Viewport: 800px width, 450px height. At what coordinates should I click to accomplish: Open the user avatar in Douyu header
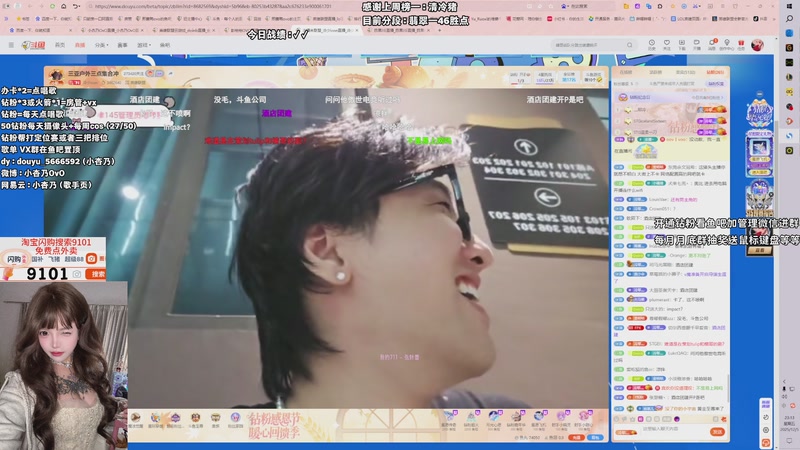(x=758, y=45)
